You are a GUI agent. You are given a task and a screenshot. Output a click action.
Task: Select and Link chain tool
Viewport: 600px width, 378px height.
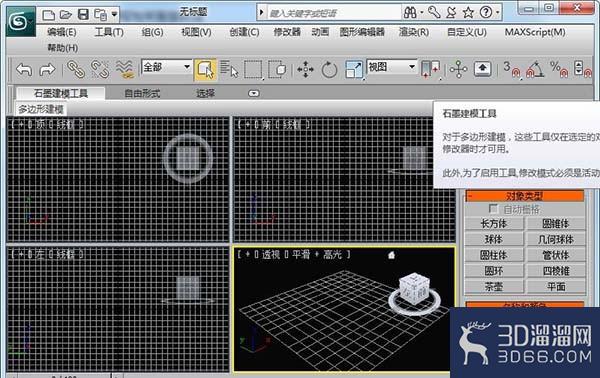76,70
